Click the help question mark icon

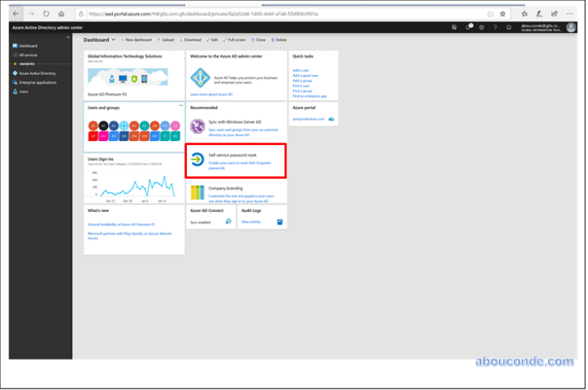pos(496,27)
